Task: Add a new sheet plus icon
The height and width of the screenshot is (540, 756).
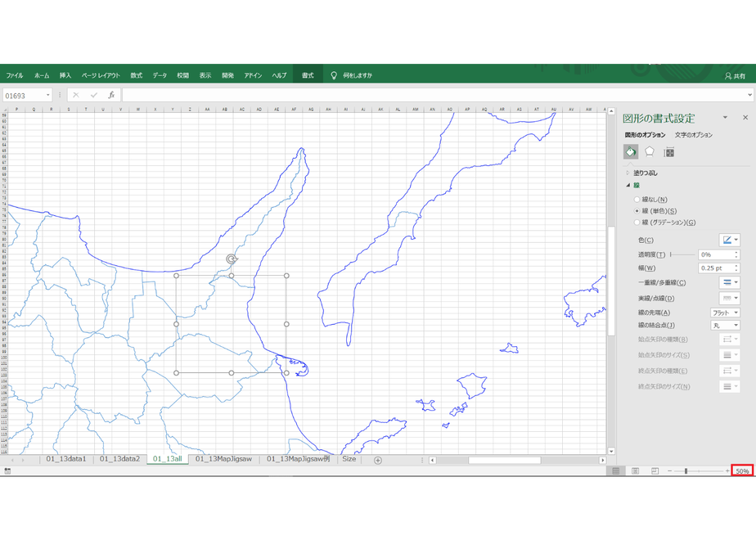Action: pyautogui.click(x=378, y=460)
